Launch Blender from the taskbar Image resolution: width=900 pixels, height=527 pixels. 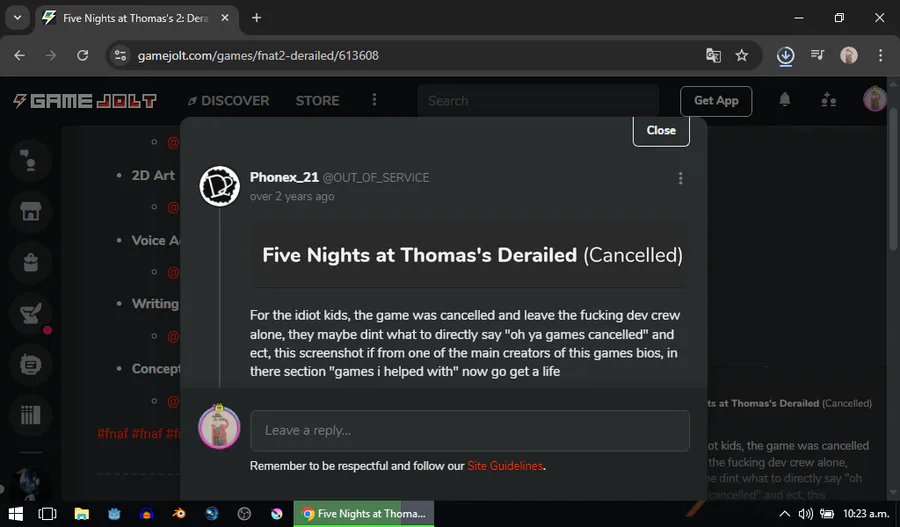[x=179, y=514]
